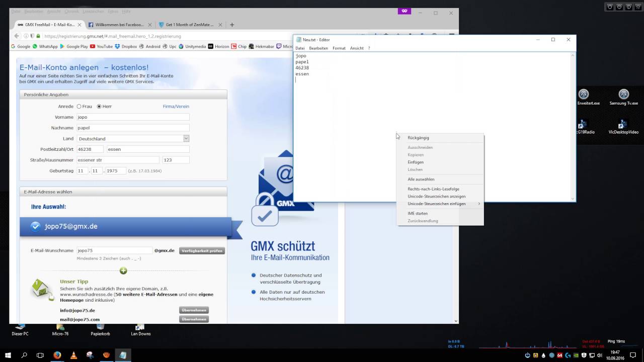Click the Editor vertical scrollbar
The height and width of the screenshot is (362, 644).
click(573, 126)
